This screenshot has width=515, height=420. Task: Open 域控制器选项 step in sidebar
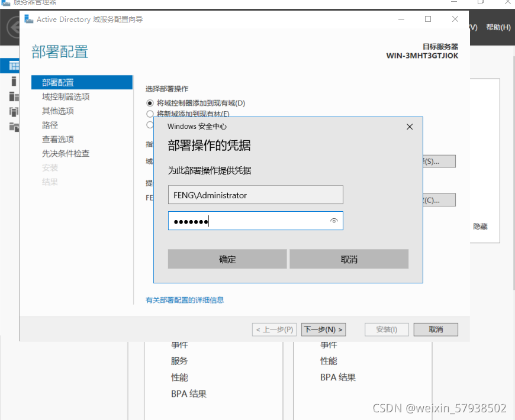(66, 97)
